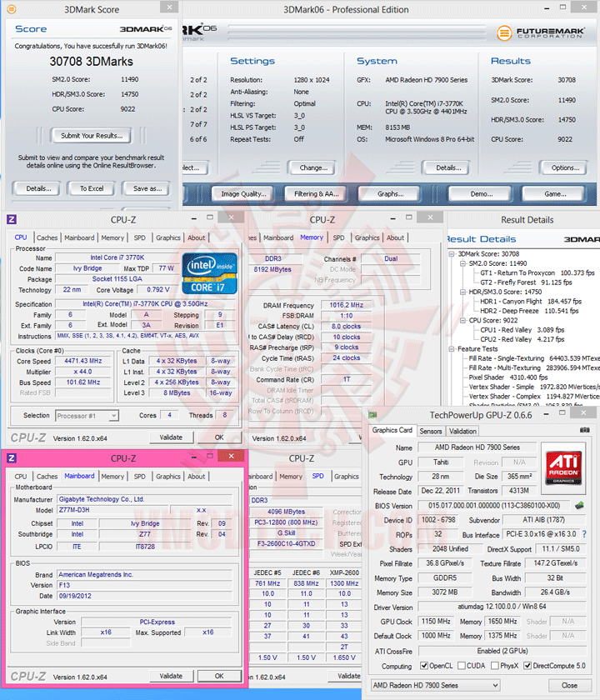This screenshot has height=700, width=600.
Task: Select the Pixel Shader feature test row
Action: click(x=508, y=377)
